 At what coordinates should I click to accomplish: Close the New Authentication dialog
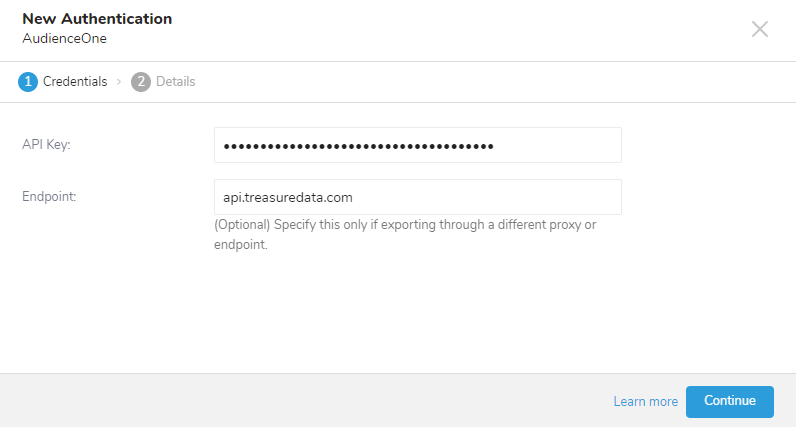[760, 29]
